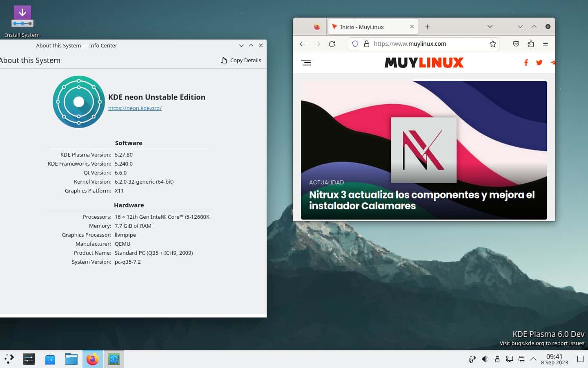Click the kernel version 6.2.0-32-generic text

point(144,182)
